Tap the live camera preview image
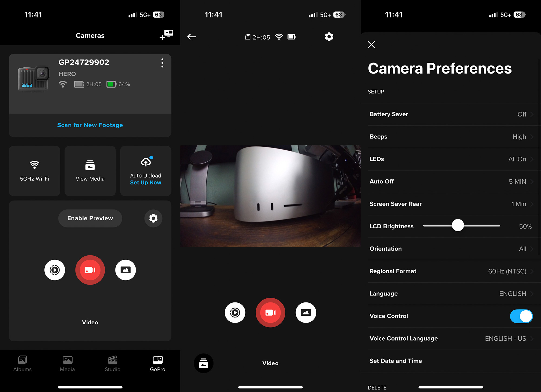 (x=270, y=196)
